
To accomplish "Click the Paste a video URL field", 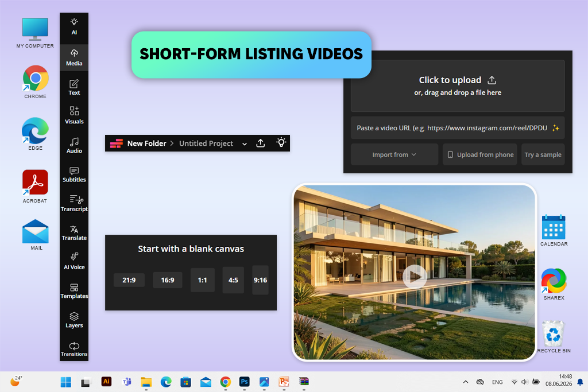I will (x=458, y=128).
